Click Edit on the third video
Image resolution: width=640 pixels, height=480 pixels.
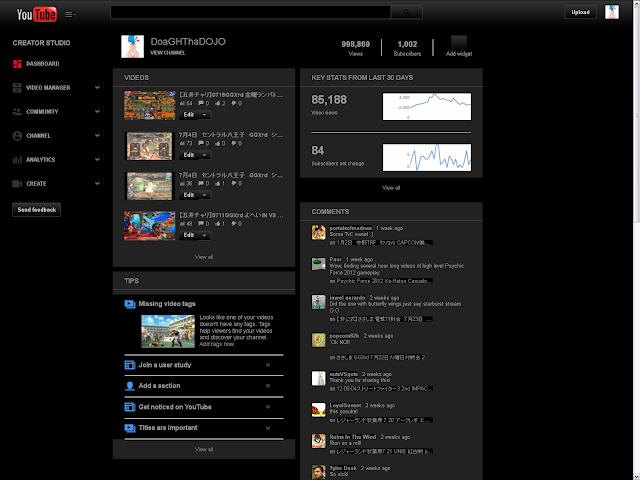tap(189, 195)
